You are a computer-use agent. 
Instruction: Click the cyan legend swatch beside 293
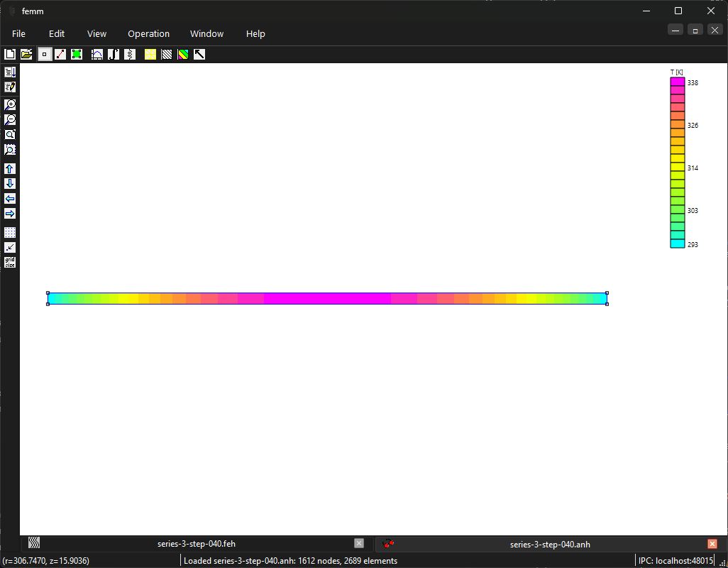678,244
